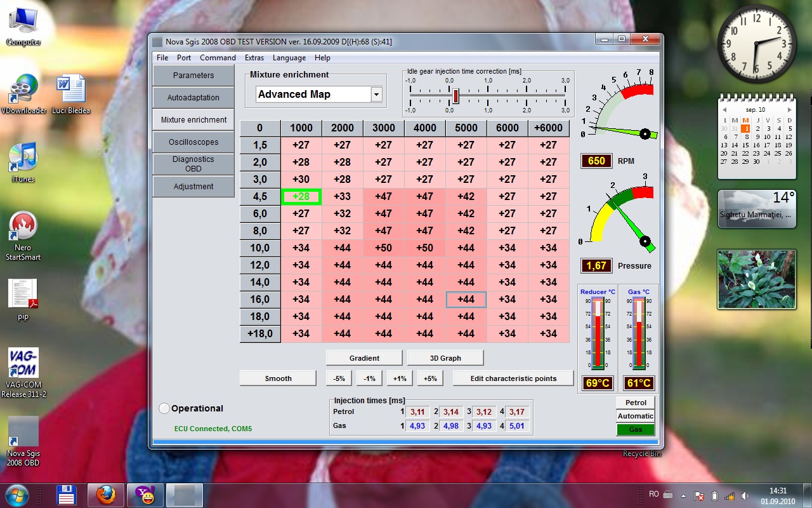The width and height of the screenshot is (812, 508).
Task: Open the Command menu
Action: 218,58
